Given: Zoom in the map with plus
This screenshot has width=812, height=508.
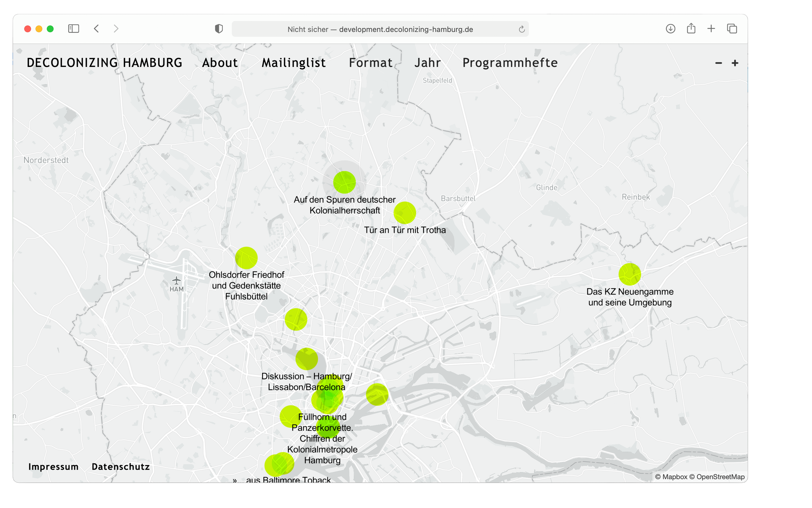Looking at the screenshot, I should click(735, 63).
